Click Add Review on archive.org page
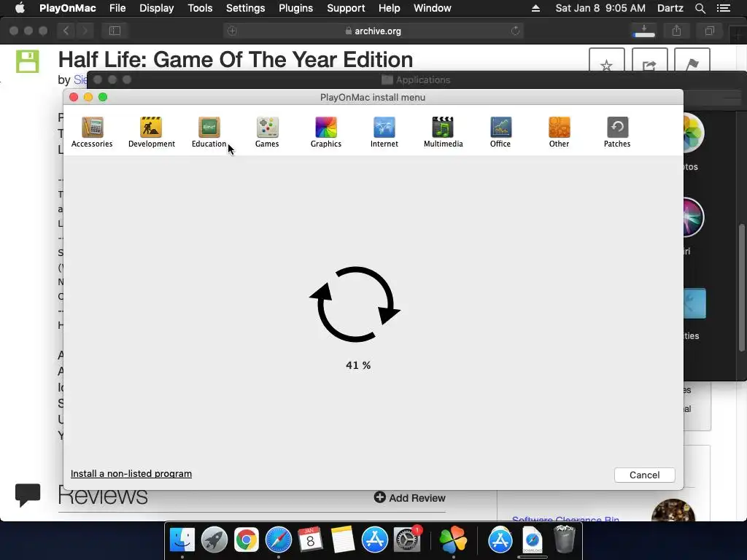 (x=410, y=497)
